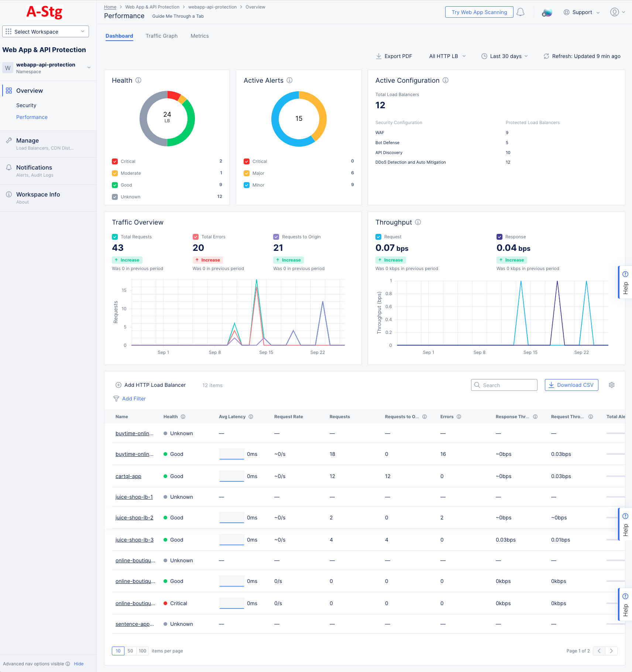The height and width of the screenshot is (672, 632).
Task: Click the Try Web App Scanning button
Action: click(x=479, y=12)
